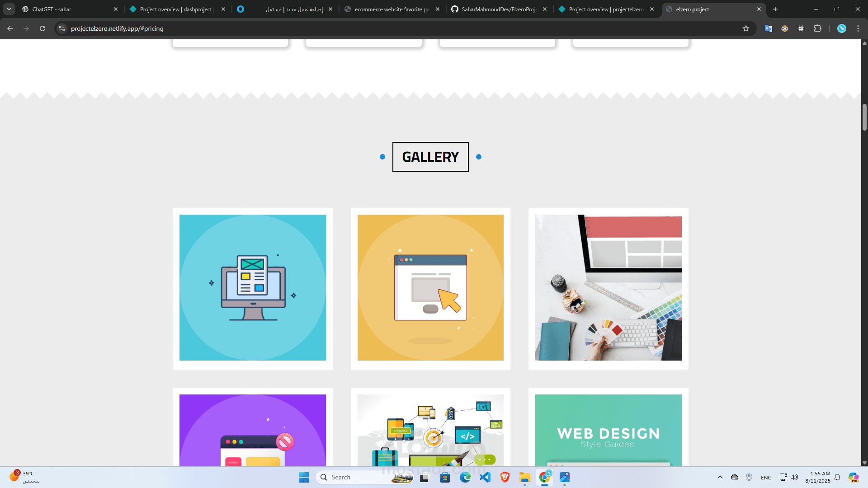
Task: Open Chrome's three-dot menu
Action: 858,28
